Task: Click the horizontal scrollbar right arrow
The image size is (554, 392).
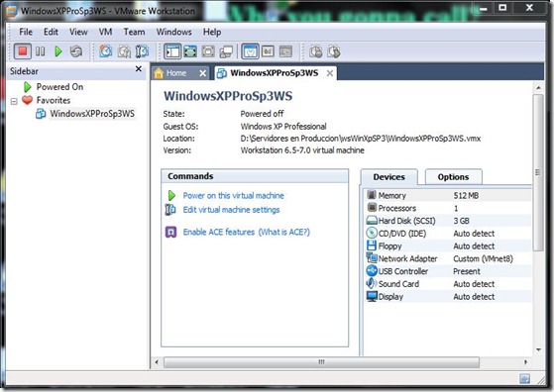Action: tap(525, 362)
